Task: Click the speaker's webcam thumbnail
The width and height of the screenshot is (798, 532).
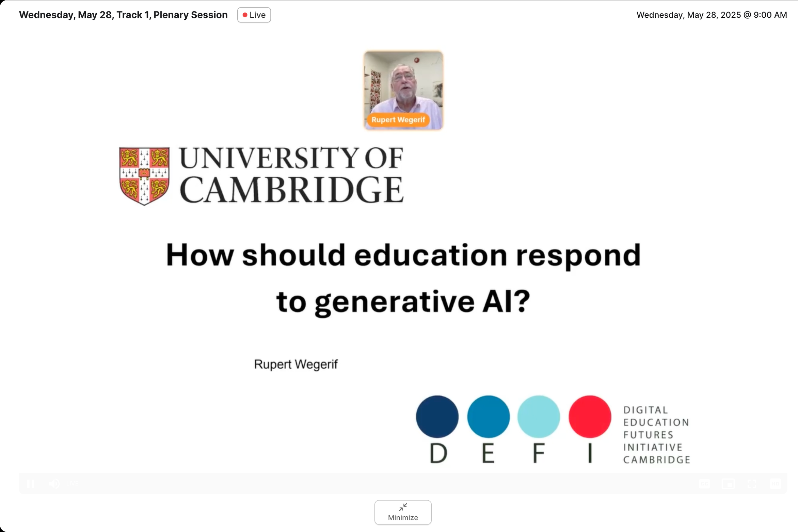Action: [403, 83]
